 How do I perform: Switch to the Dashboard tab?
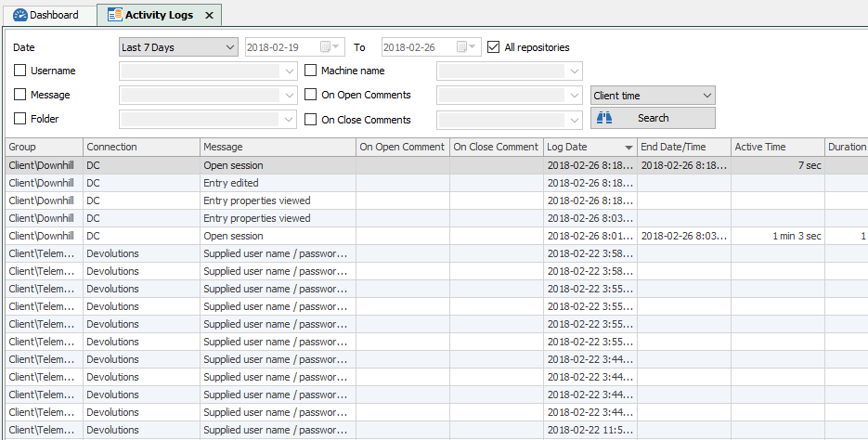46,15
